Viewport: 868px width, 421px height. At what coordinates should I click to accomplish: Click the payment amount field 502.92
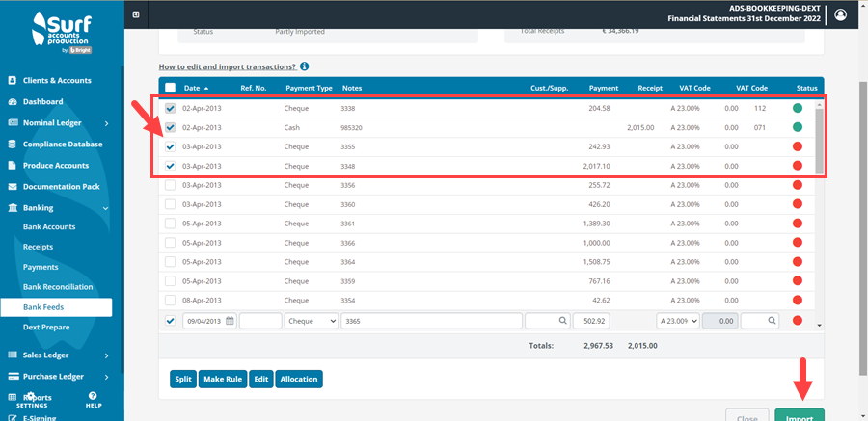click(x=592, y=321)
